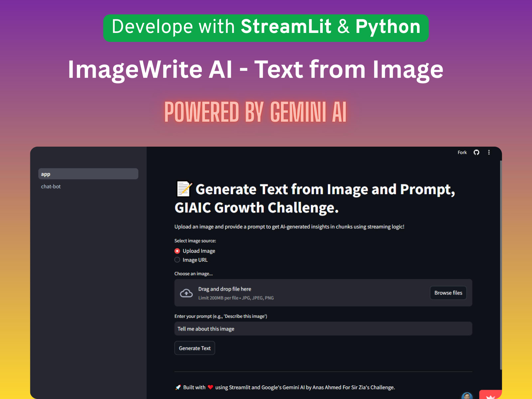Select the highlighted app entry
The image size is (532, 399).
[88, 174]
